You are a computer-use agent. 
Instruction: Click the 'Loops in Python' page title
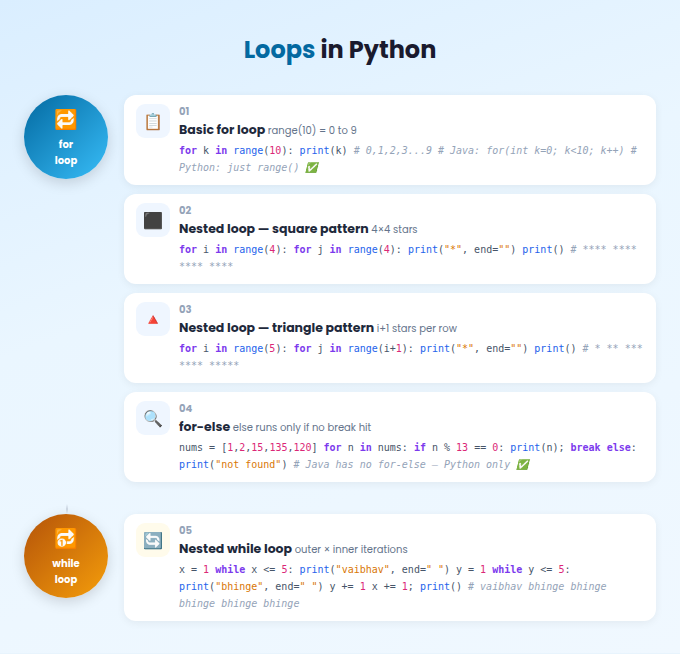click(x=340, y=49)
